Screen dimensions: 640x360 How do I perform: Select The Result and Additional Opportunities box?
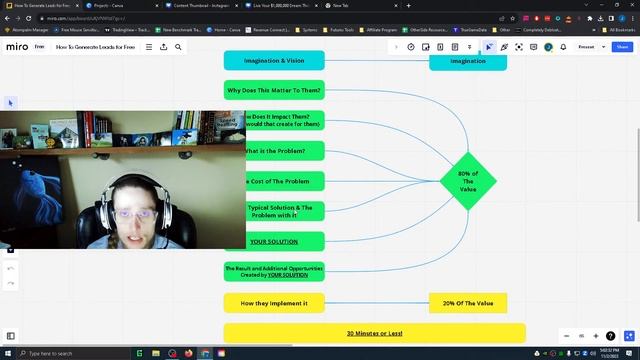(274, 272)
